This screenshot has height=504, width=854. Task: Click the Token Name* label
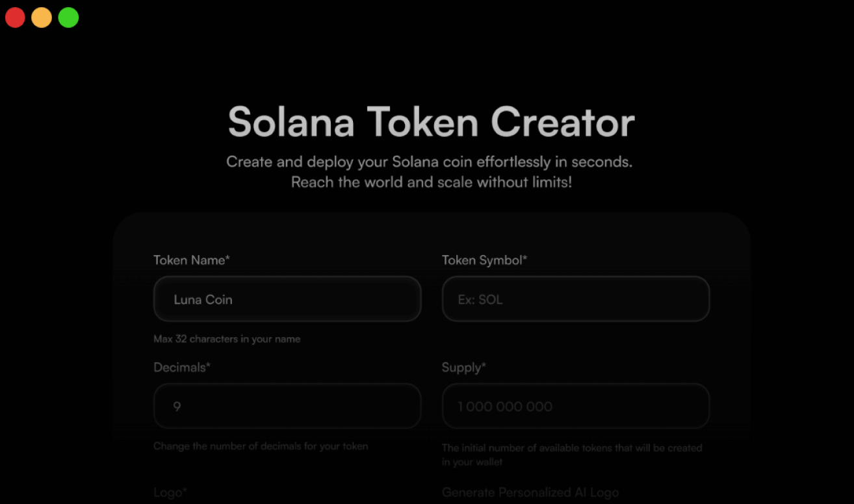[192, 260]
